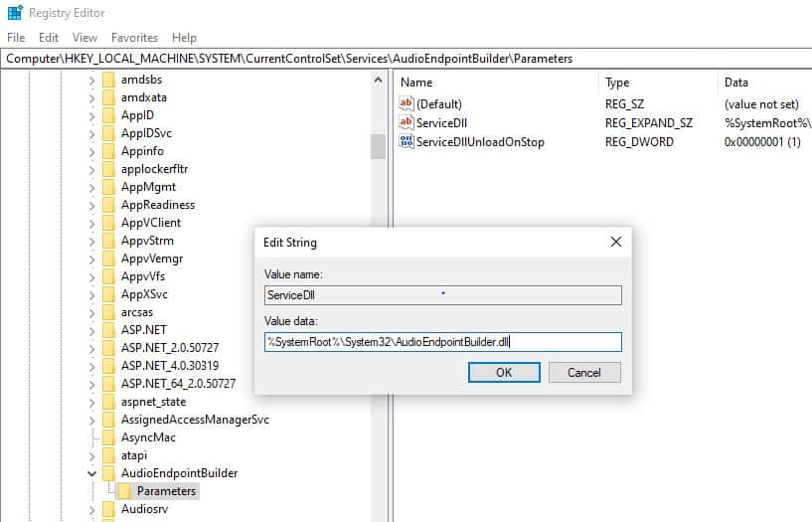Cancel the Edit String dialog
Image resolution: width=812 pixels, height=522 pixels.
coord(584,372)
